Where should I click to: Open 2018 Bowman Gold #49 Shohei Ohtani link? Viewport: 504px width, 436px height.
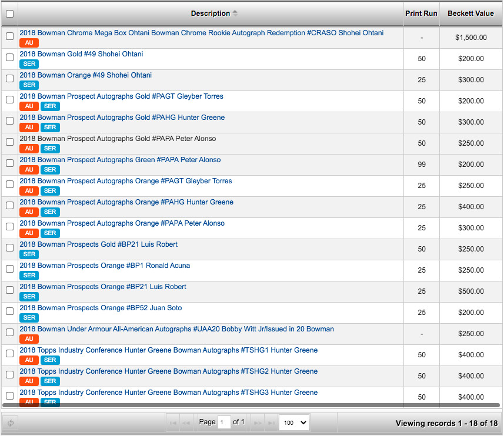tap(81, 54)
